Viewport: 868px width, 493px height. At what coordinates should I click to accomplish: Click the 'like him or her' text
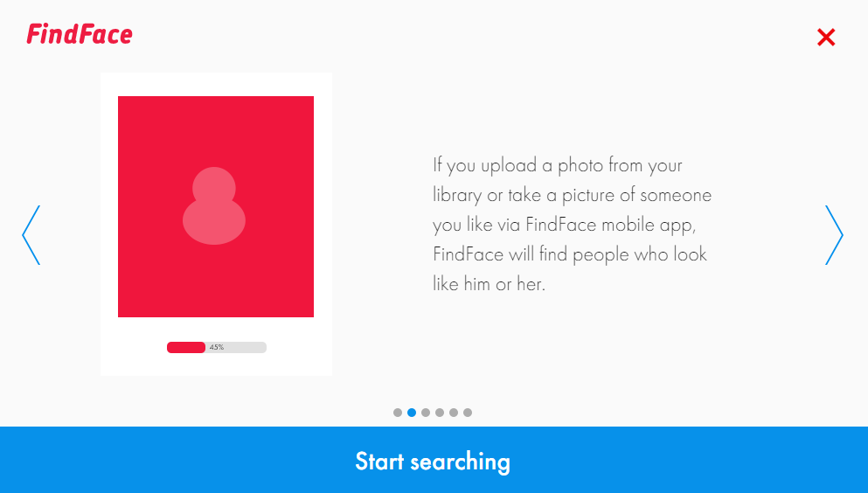489,284
